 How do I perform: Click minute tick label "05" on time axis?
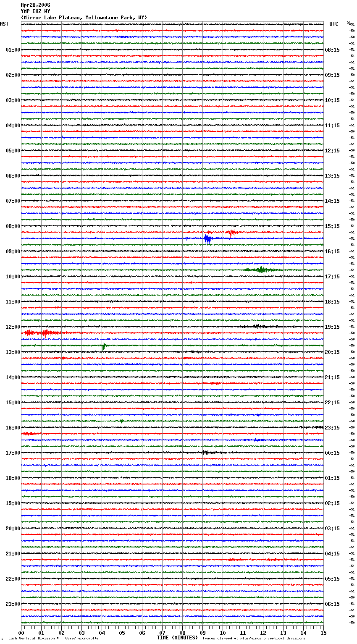(x=122, y=633)
